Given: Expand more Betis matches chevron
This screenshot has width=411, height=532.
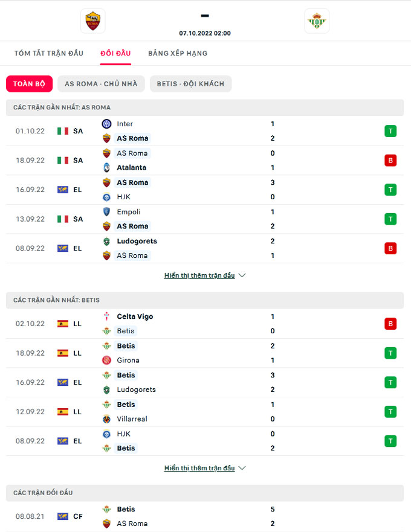Looking at the screenshot, I should click(x=242, y=468).
